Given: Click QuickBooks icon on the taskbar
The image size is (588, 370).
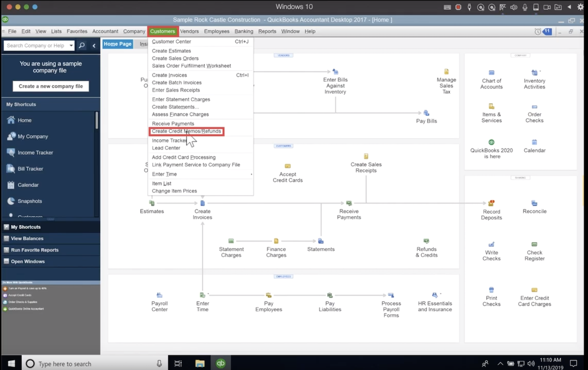Looking at the screenshot, I should 220,364.
